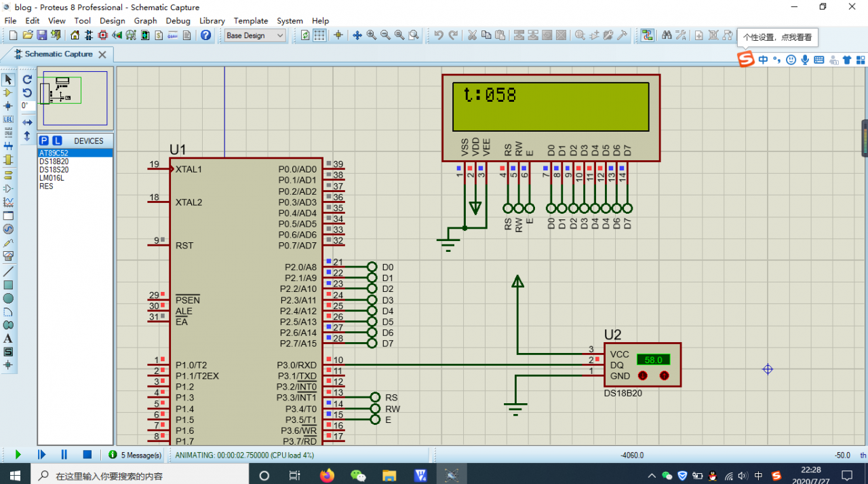
Task: Increase DS18B20 temperature with red up button
Action: pyautogui.click(x=665, y=375)
